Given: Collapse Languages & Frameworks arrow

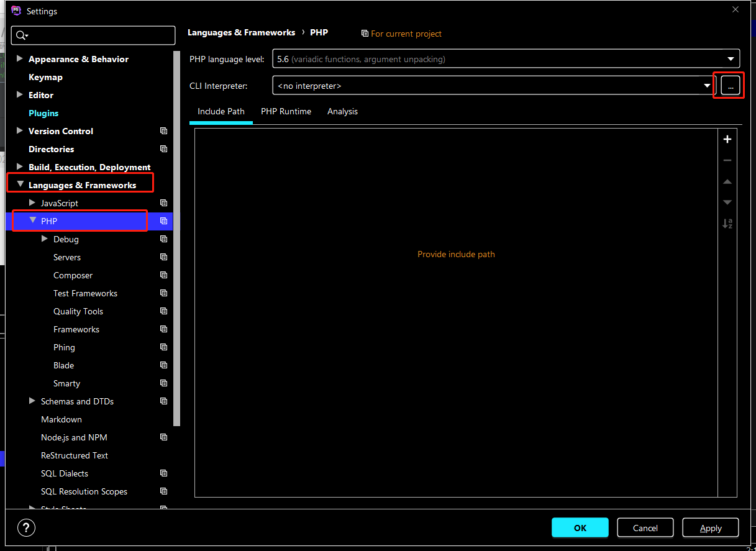Looking at the screenshot, I should [x=20, y=184].
